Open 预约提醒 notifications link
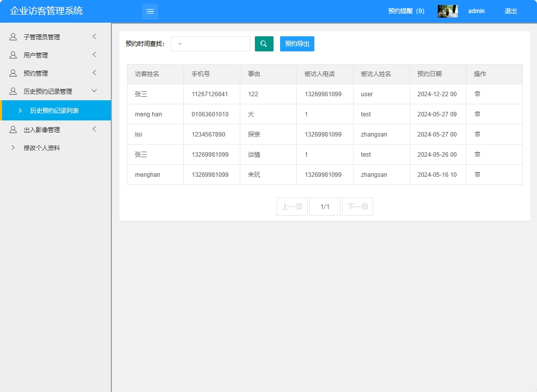 (x=407, y=11)
